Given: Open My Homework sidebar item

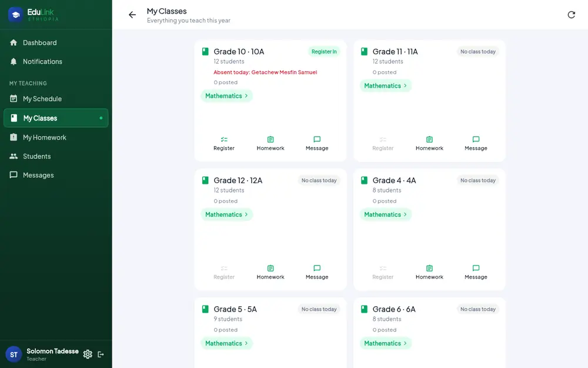Looking at the screenshot, I should [x=56, y=137].
